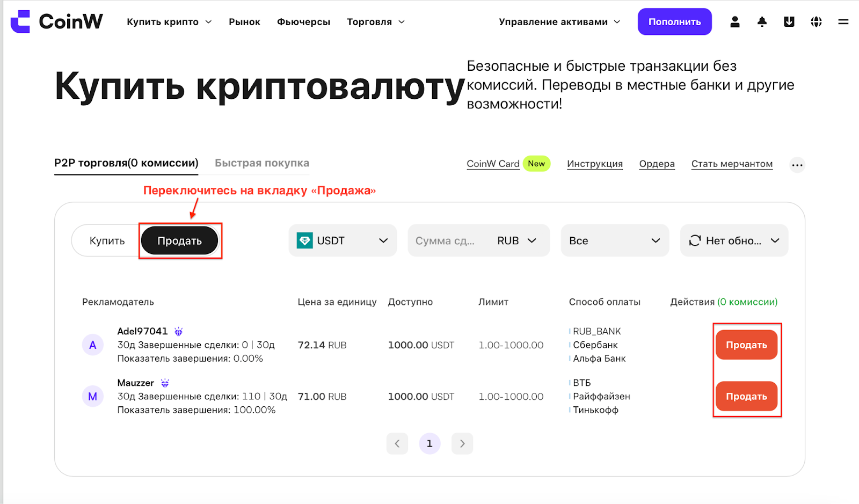Open the avatar of advertiser Mauzzer

click(x=93, y=396)
